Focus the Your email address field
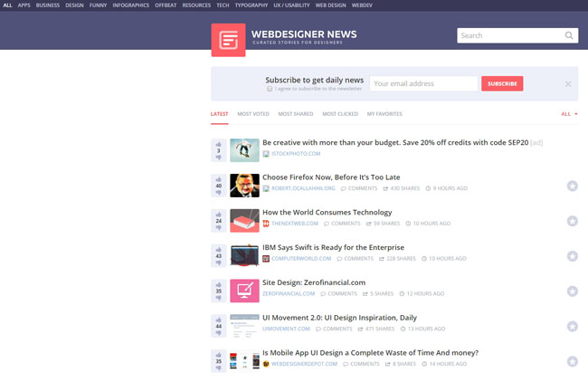The image size is (588, 382). [423, 83]
